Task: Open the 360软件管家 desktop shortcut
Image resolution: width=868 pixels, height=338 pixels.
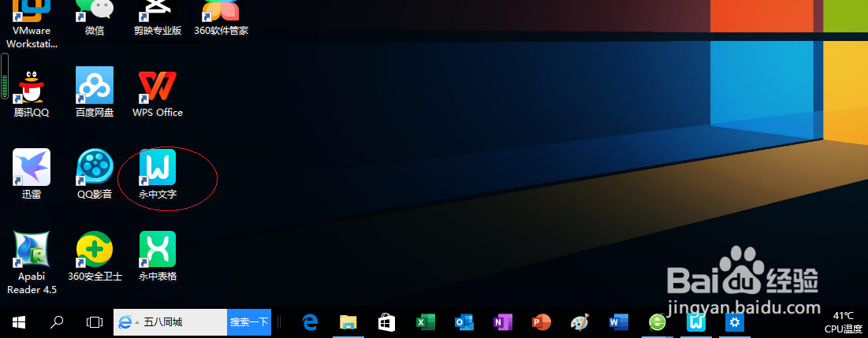Action: pyautogui.click(x=221, y=17)
